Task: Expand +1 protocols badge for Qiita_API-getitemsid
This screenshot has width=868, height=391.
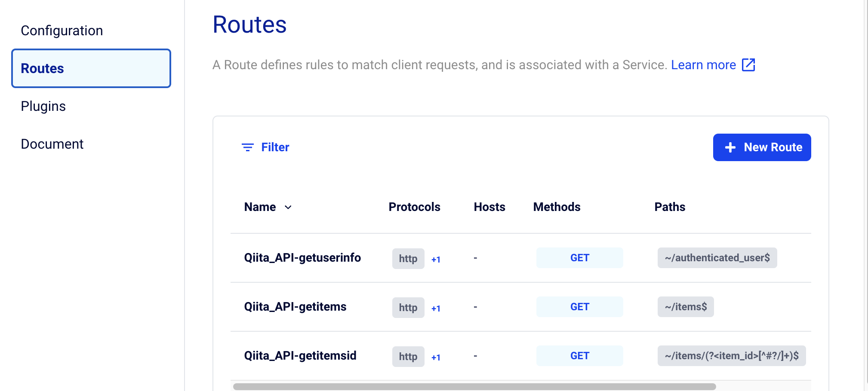Action: (436, 357)
